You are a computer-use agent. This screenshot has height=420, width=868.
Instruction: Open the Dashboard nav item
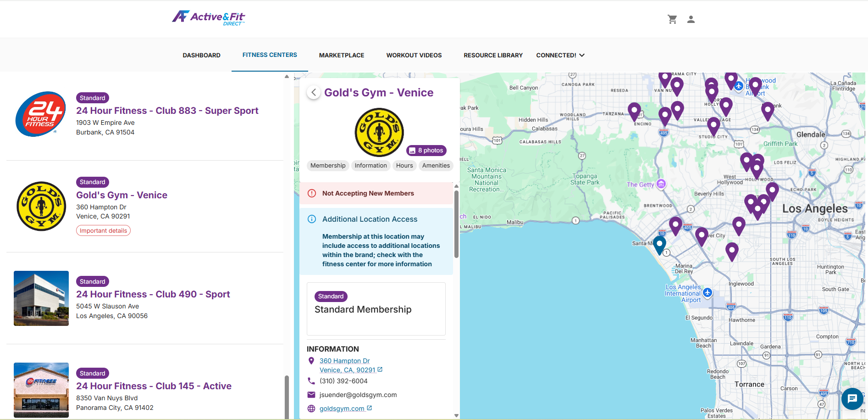click(201, 55)
